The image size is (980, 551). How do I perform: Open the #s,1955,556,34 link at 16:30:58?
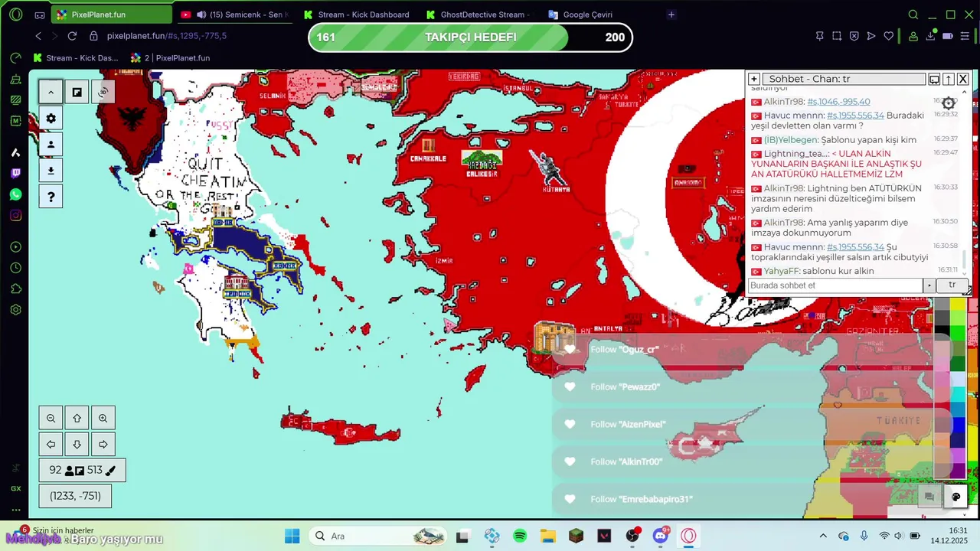pyautogui.click(x=855, y=247)
